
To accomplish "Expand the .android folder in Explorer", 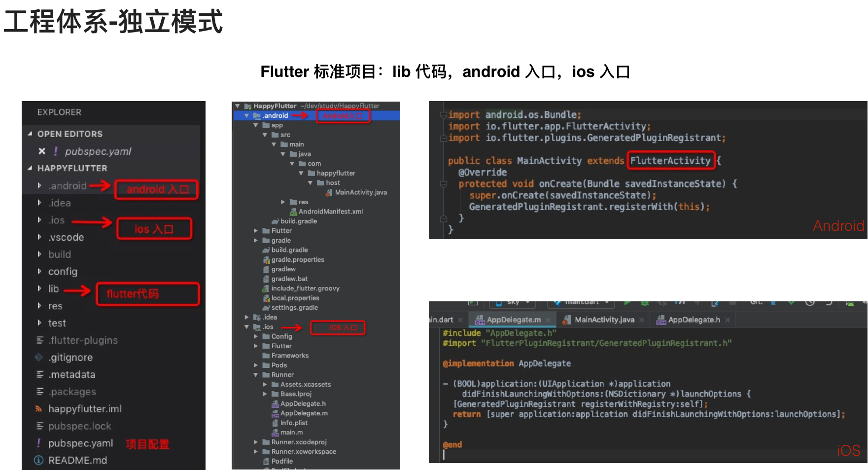I will tap(39, 185).
